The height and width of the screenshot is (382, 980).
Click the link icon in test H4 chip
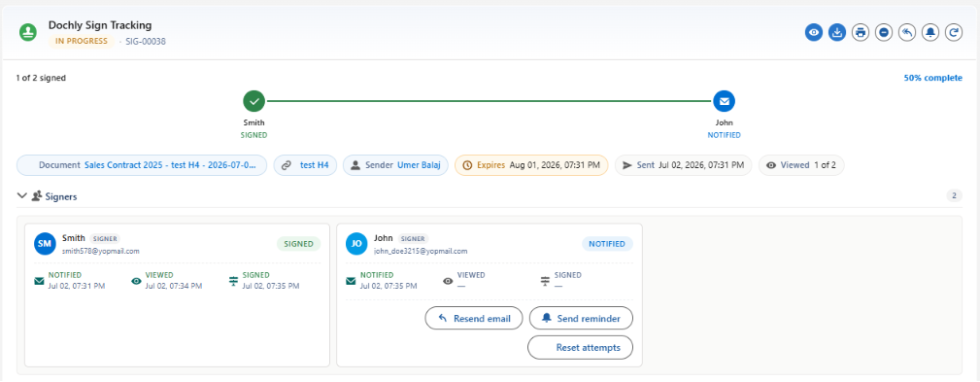click(x=287, y=165)
